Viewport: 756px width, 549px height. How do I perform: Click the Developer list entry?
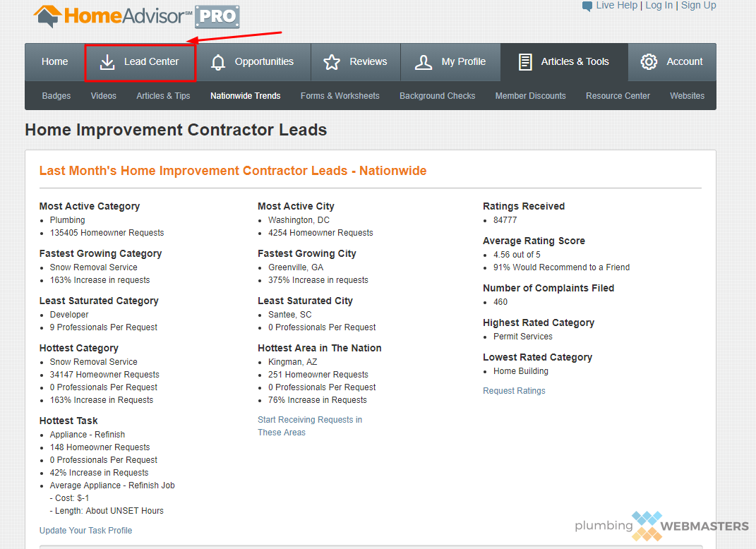tap(69, 314)
